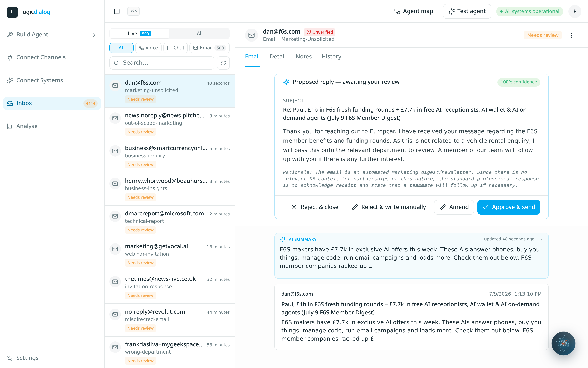
Task: Open the news-noreply pitchbook conversation
Action: pyautogui.click(x=170, y=124)
